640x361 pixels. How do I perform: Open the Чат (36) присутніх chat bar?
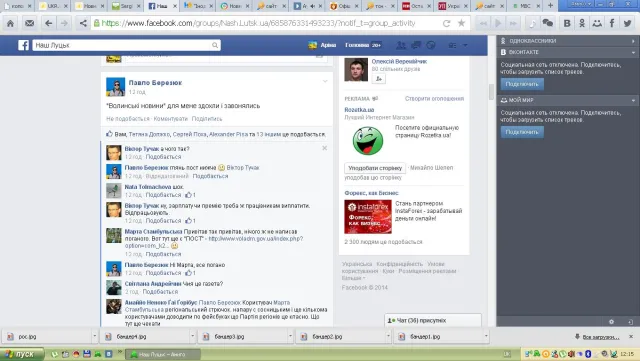coord(433,321)
